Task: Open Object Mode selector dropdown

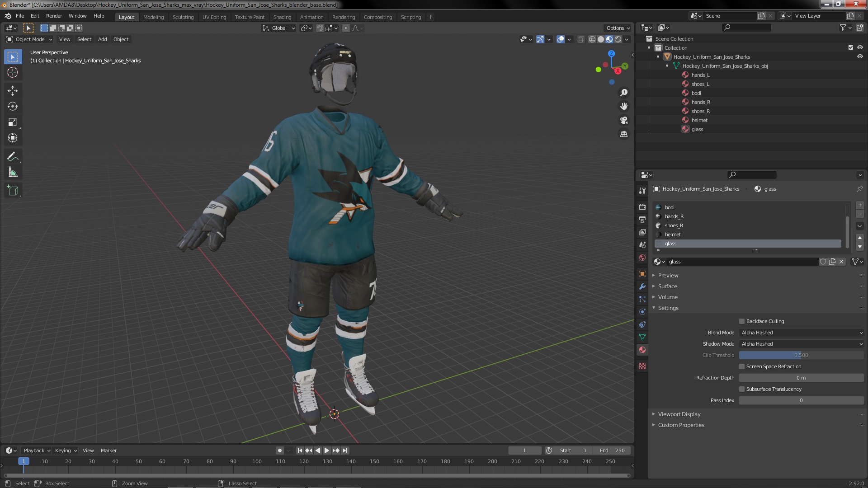Action: pyautogui.click(x=29, y=39)
